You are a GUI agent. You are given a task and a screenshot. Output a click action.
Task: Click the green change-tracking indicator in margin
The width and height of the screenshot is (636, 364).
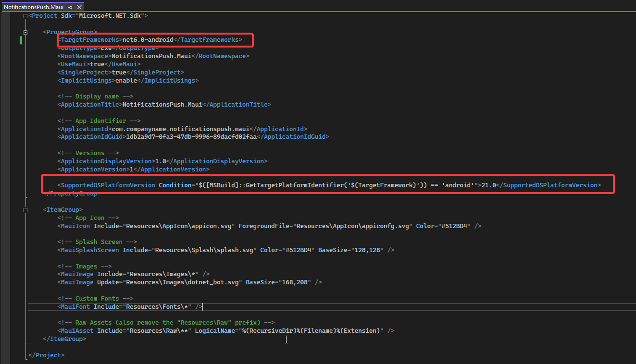coord(20,40)
